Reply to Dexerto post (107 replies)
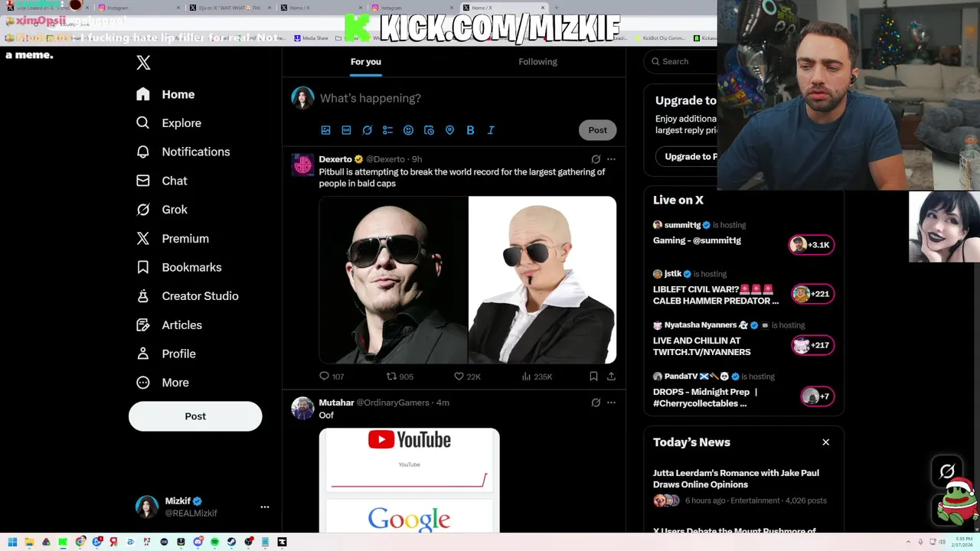Image resolution: width=980 pixels, height=551 pixels. point(332,377)
